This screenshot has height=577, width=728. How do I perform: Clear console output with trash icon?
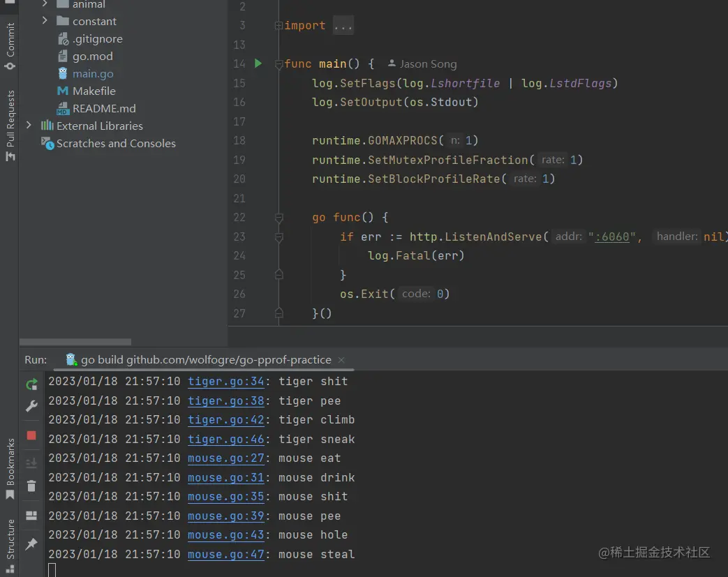coord(31,486)
